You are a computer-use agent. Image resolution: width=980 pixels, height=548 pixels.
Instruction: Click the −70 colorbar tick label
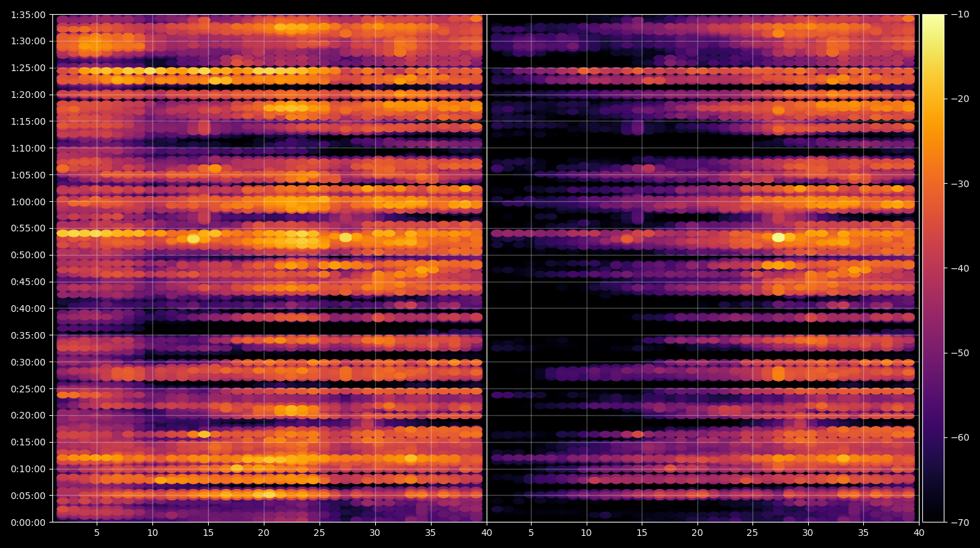959,523
